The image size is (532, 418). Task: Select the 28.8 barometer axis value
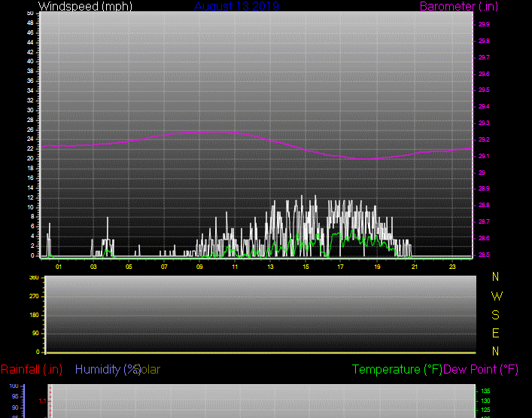coord(484,206)
